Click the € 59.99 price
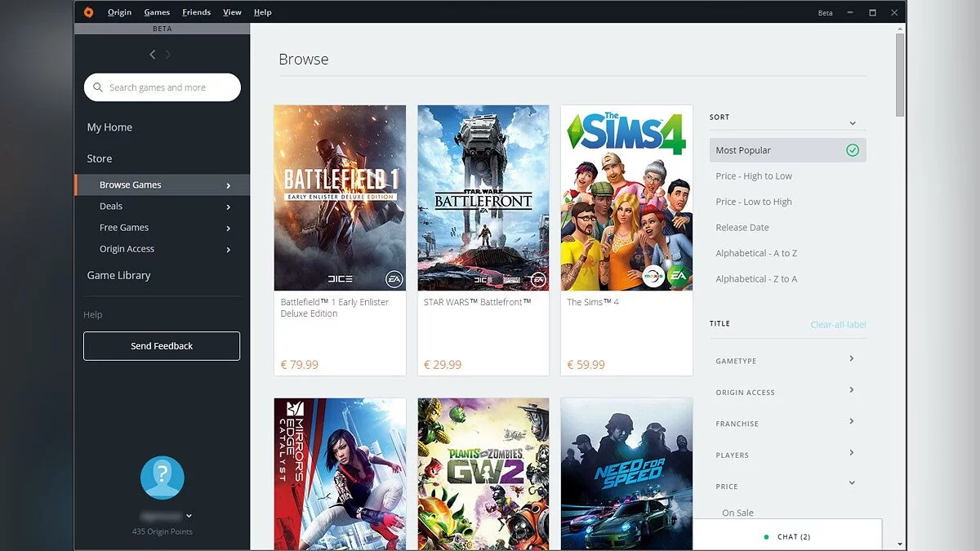980x551 pixels. (586, 365)
